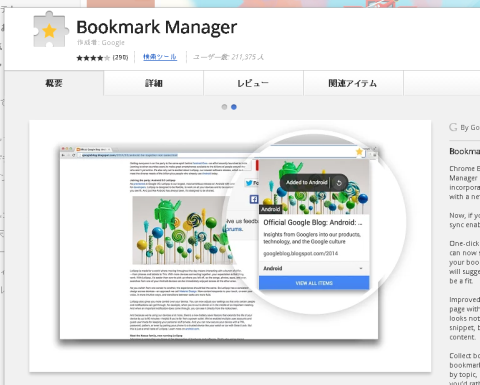Click the Official Google Blog: Android title
480x385 pixels.
pos(313,222)
